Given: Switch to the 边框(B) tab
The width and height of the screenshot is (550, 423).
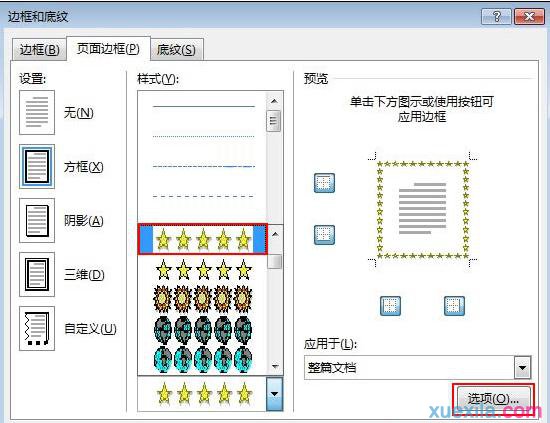Looking at the screenshot, I should click(39, 49).
